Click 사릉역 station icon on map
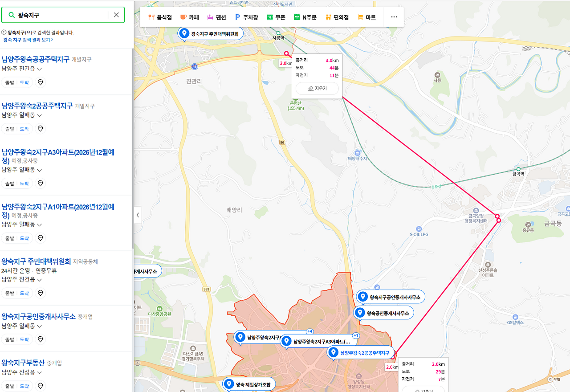The width and height of the screenshot is (570, 392). click(x=278, y=33)
